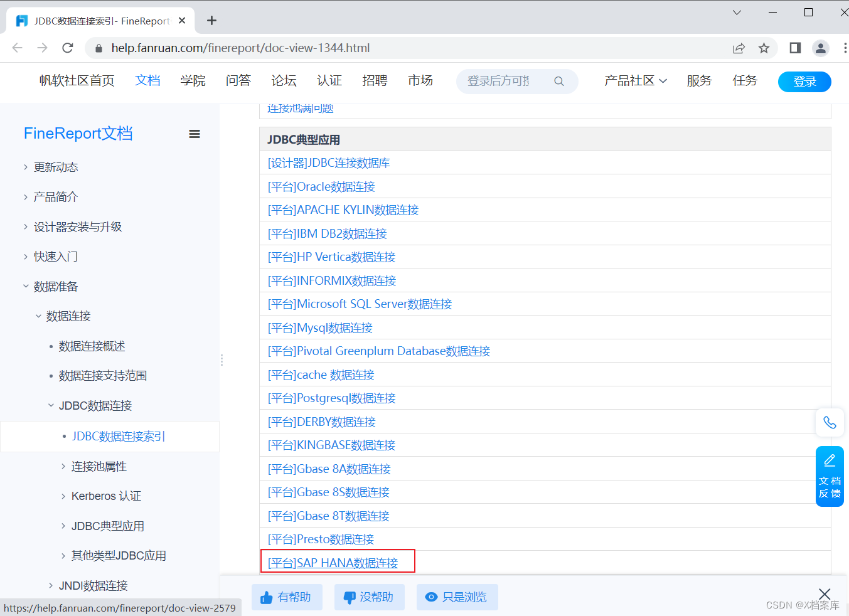
Task: Select JDBC数据连接索引 in the sidebar
Action: [118, 437]
